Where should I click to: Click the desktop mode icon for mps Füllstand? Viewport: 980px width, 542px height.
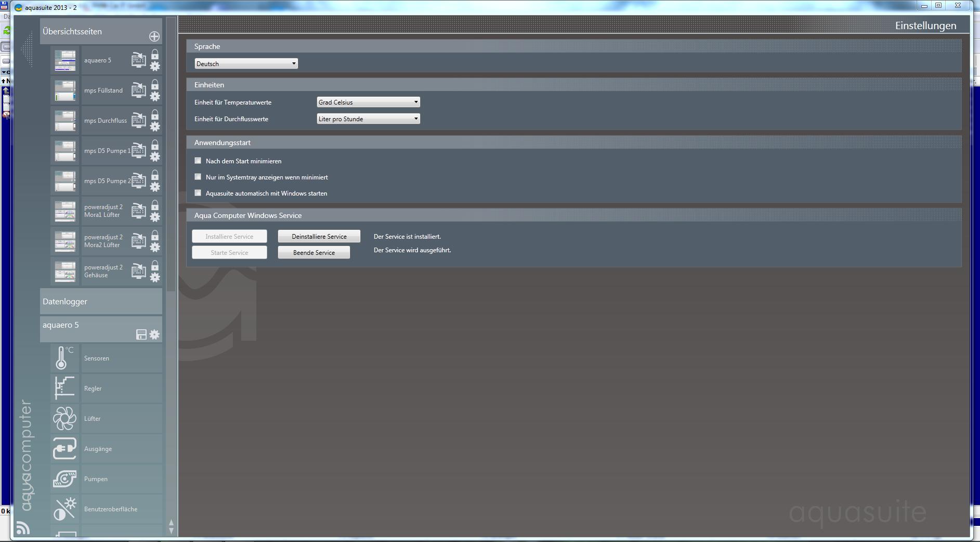click(138, 90)
